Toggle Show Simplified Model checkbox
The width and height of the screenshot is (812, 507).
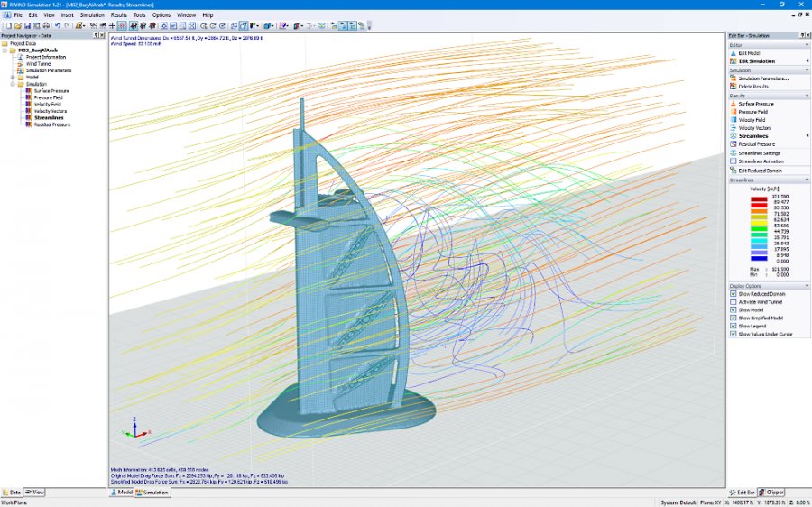pos(734,318)
